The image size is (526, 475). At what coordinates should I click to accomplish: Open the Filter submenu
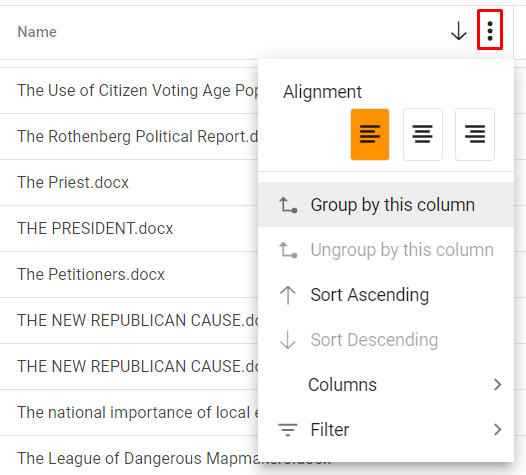(x=386, y=430)
